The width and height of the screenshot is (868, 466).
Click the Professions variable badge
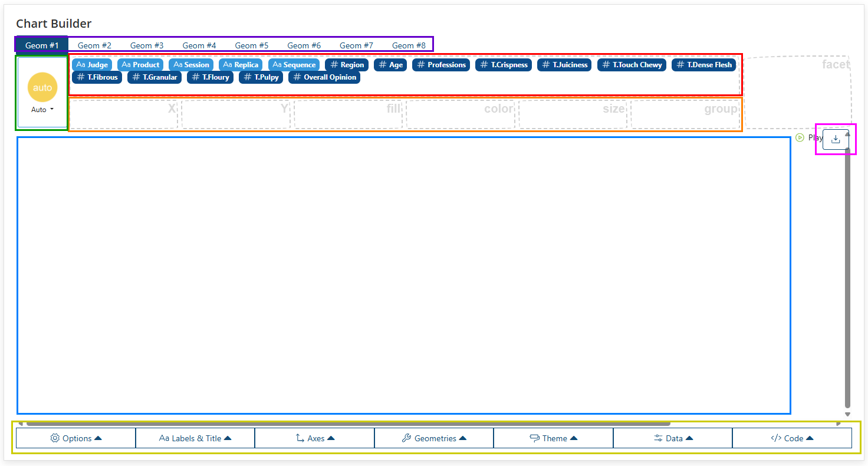tap(441, 65)
